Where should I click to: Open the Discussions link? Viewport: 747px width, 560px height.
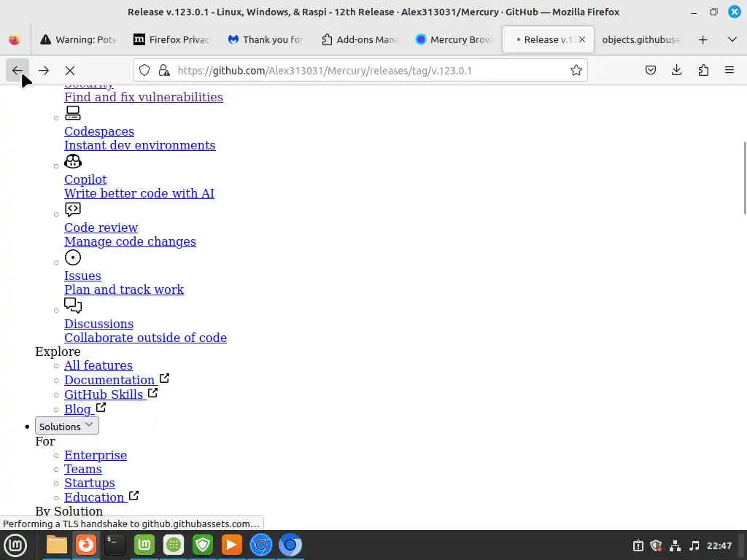click(98, 324)
